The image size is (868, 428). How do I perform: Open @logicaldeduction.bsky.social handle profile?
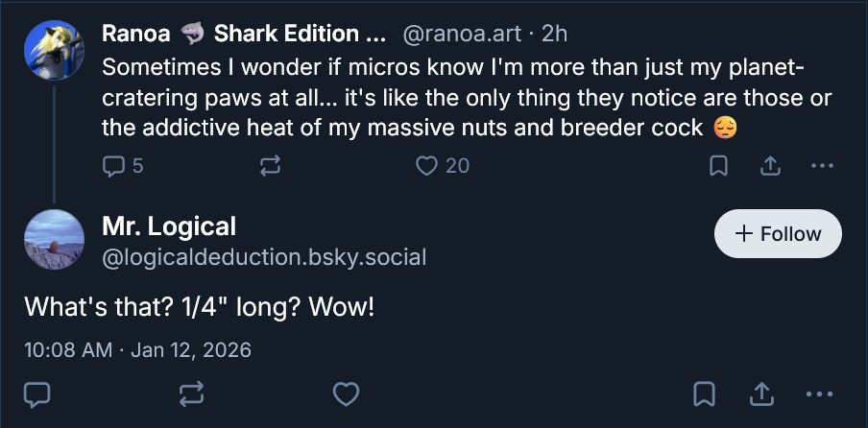tap(264, 257)
